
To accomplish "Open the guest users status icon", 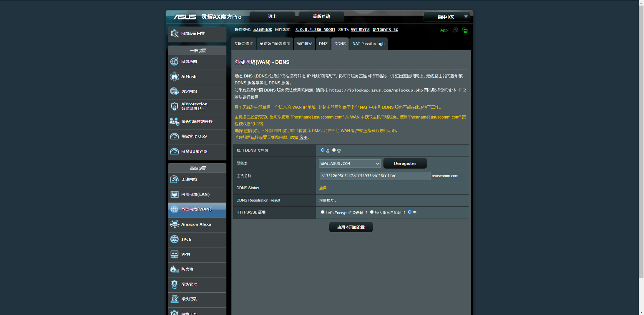I will point(455,30).
